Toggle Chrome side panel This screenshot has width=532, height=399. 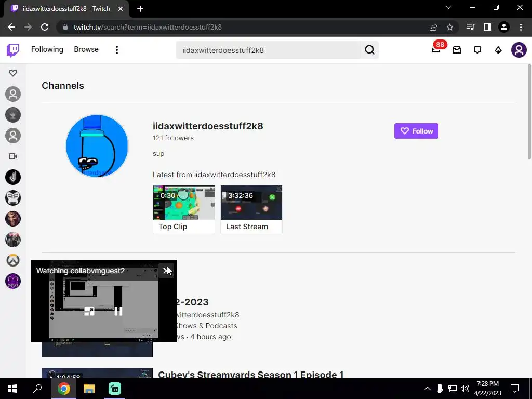coord(487,27)
